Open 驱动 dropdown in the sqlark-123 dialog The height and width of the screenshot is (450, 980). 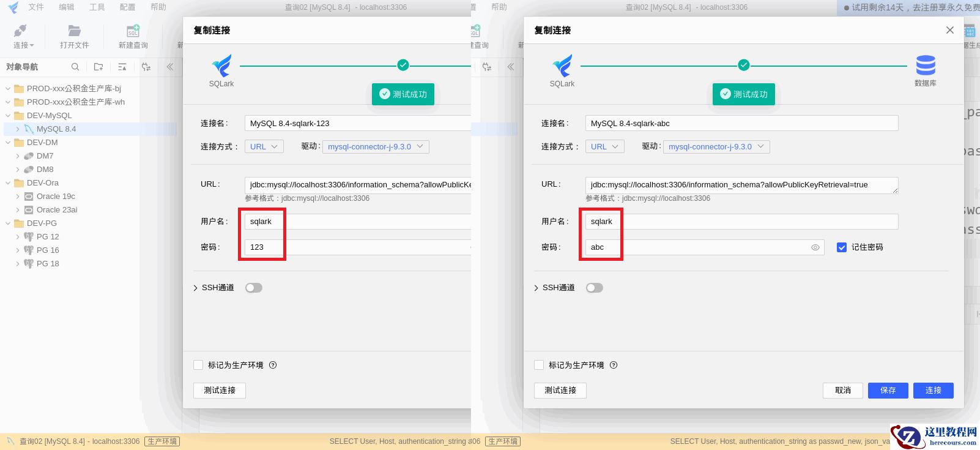point(376,147)
